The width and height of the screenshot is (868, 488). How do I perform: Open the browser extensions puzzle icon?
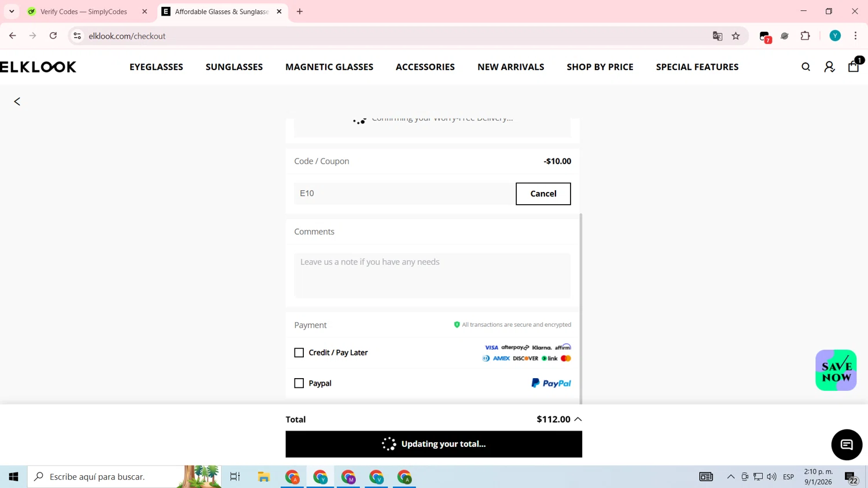pyautogui.click(x=806, y=36)
